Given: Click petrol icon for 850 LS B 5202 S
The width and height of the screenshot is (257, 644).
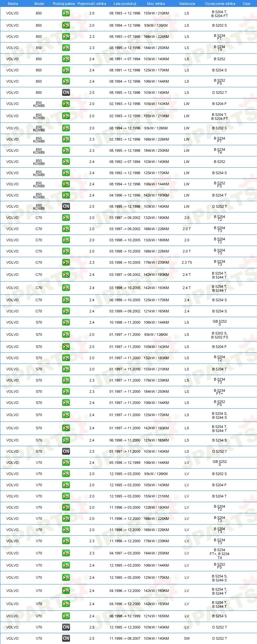Looking at the screenshot, I should point(66,25).
